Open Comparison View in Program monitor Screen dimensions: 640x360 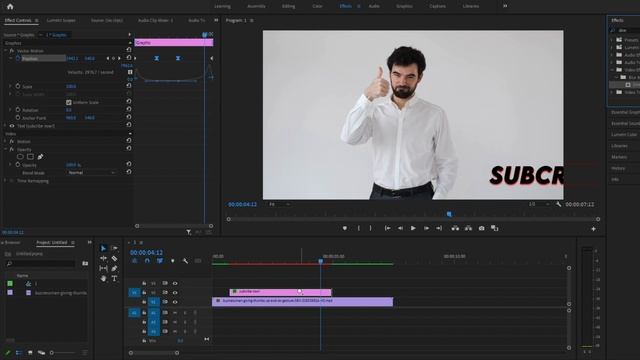click(x=495, y=228)
